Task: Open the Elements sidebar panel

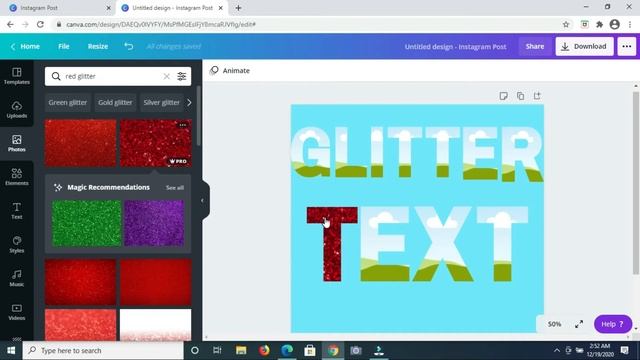Action: coord(17,177)
